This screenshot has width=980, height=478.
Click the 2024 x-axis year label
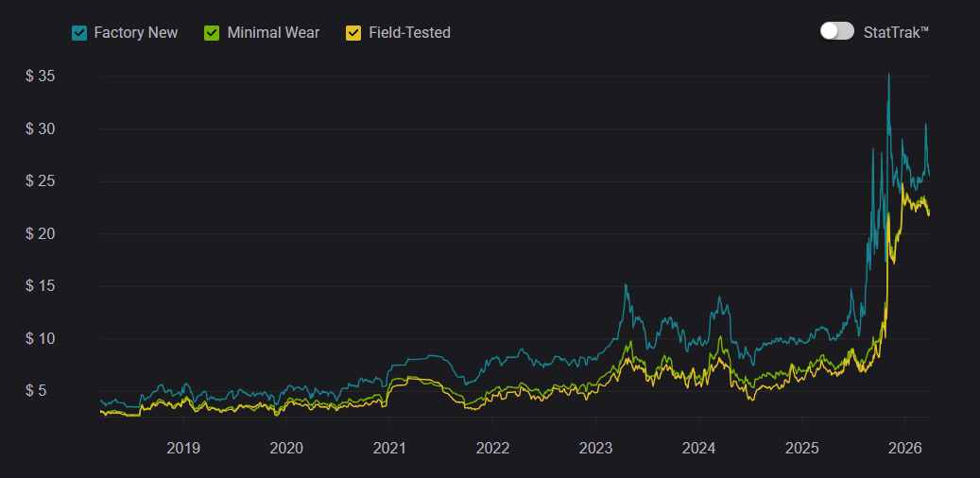coord(698,447)
